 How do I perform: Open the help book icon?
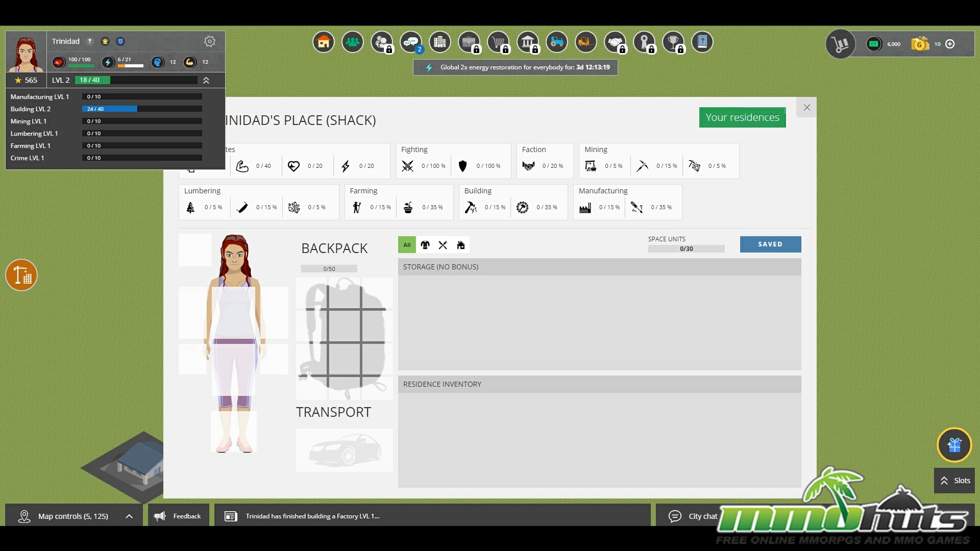click(702, 42)
